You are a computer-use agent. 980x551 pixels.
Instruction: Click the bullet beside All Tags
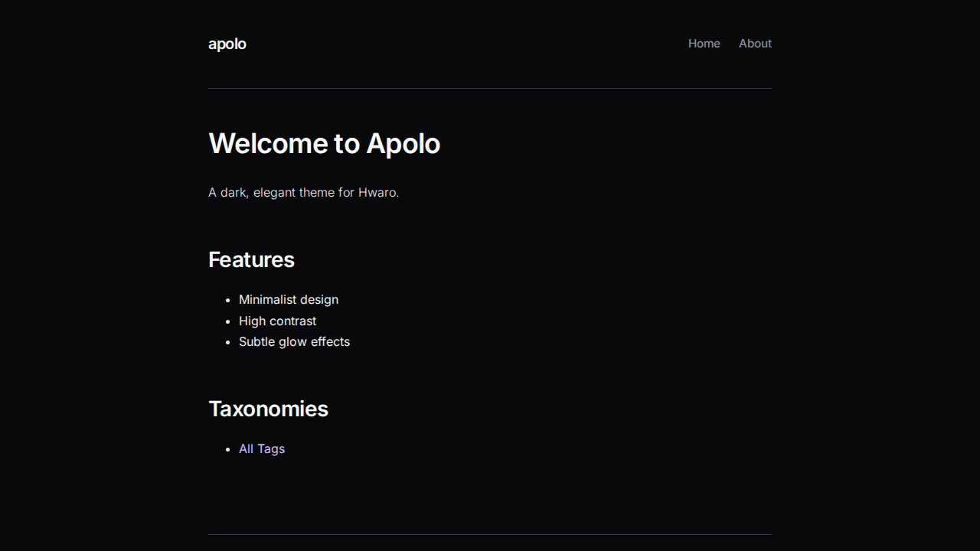(x=227, y=449)
